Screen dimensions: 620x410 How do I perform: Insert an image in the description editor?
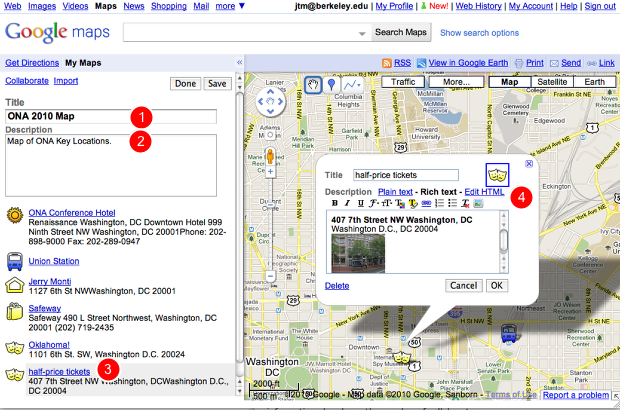pos(478,203)
